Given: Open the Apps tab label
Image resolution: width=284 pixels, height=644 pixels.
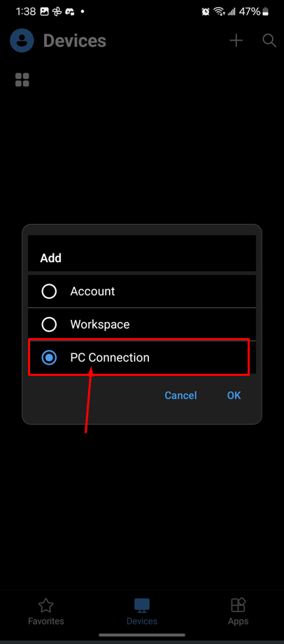Looking at the screenshot, I should click(238, 621).
